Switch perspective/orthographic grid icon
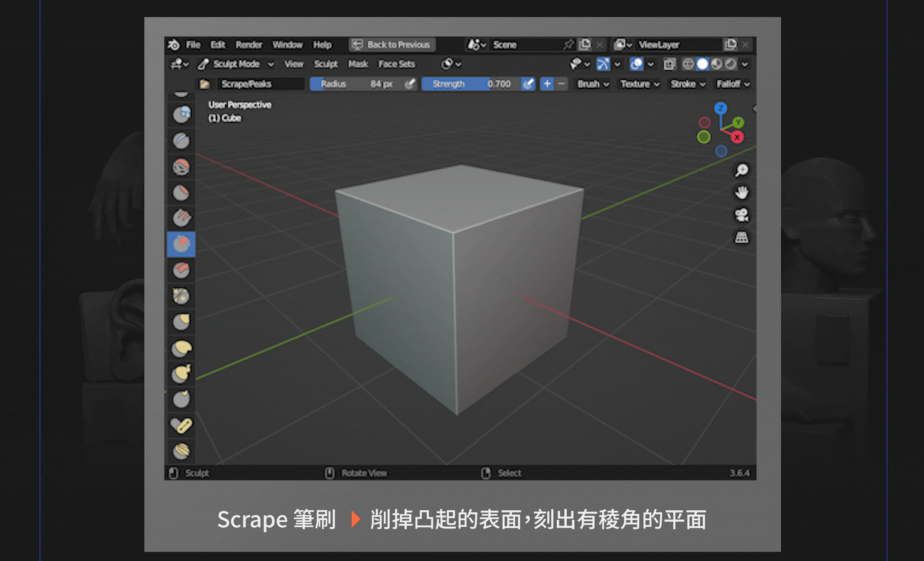 741,237
